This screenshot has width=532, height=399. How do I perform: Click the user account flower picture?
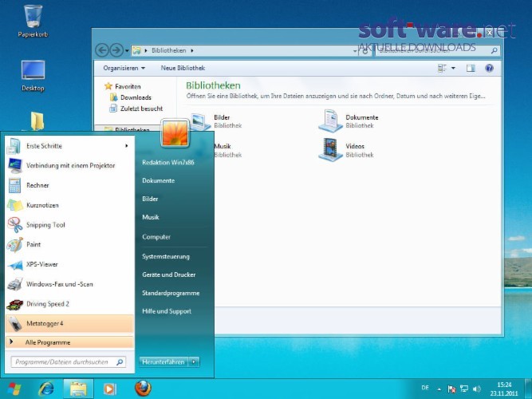coord(175,133)
